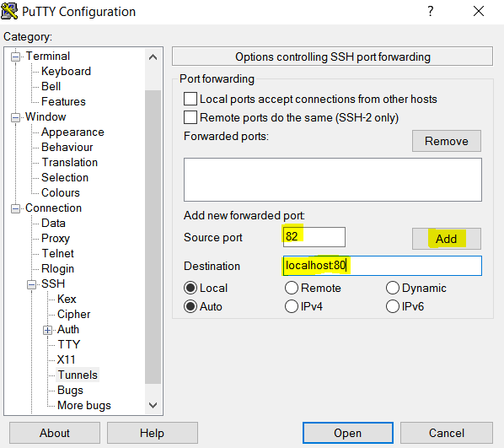The height and width of the screenshot is (448, 504).
Task: Click into the Source port field
Action: pyautogui.click(x=314, y=237)
